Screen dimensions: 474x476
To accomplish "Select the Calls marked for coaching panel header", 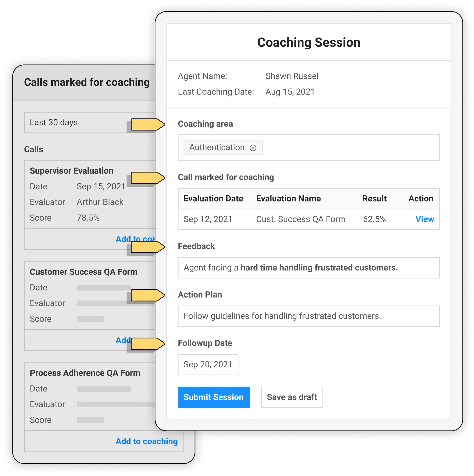I will click(87, 82).
